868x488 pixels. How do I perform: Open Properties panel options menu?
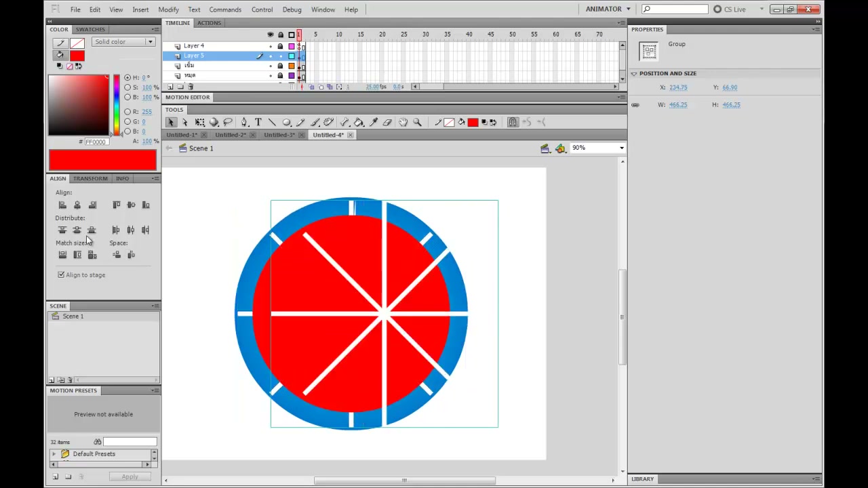coord(816,30)
